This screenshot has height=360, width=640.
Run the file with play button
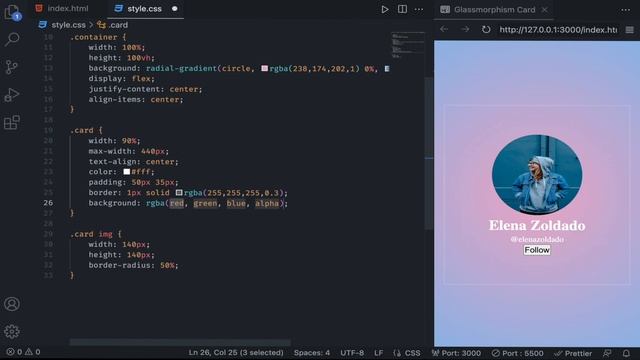coord(384,9)
